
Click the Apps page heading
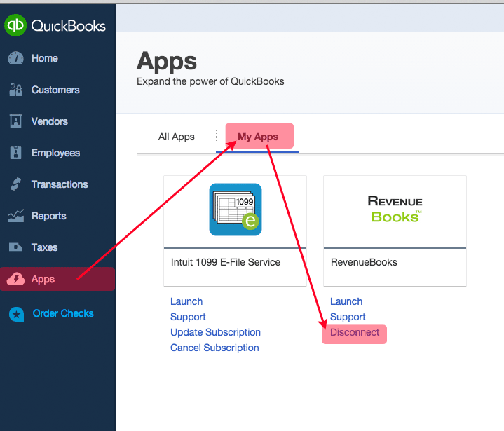(x=167, y=61)
